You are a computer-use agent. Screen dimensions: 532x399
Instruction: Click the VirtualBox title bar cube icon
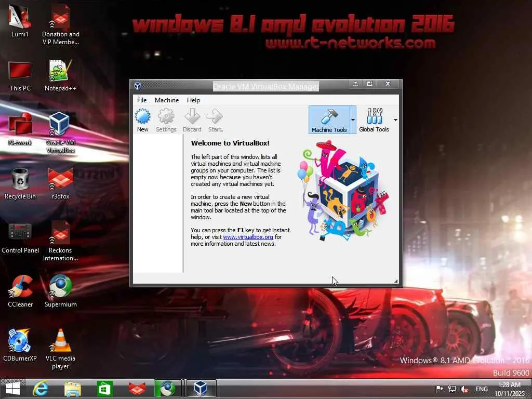click(x=137, y=86)
